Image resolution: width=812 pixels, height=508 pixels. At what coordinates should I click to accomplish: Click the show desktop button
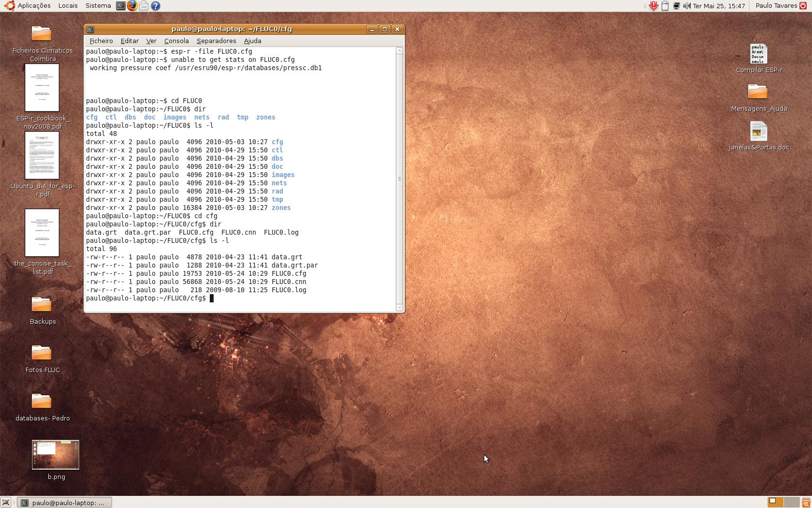pyautogui.click(x=6, y=502)
